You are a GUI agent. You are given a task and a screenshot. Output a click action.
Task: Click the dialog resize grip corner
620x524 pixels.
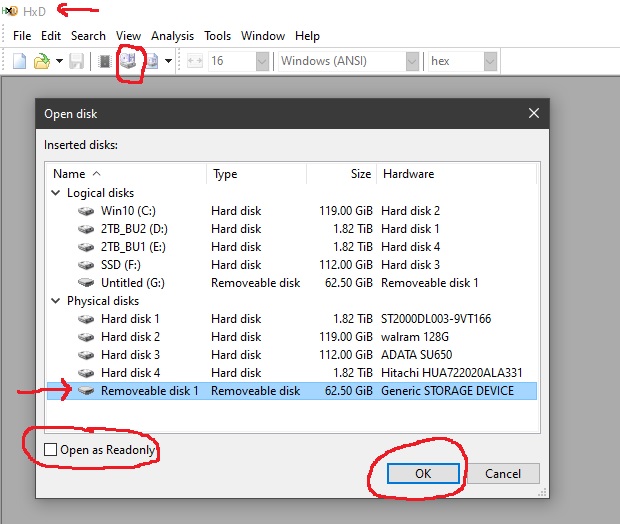click(x=542, y=492)
